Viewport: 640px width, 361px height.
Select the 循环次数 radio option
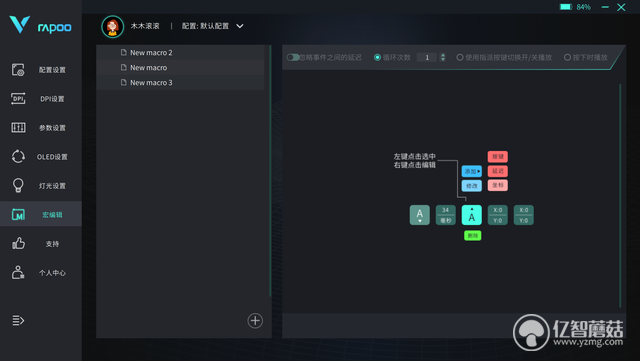(x=378, y=57)
